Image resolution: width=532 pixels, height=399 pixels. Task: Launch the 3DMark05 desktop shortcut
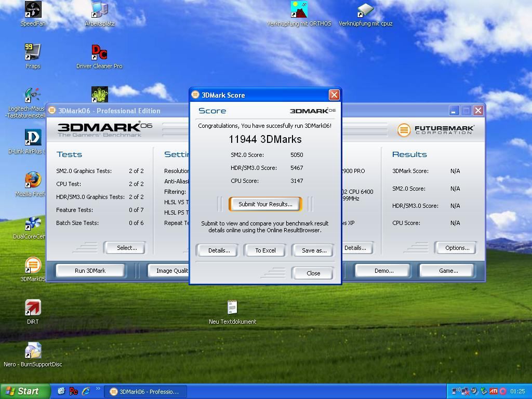click(33, 269)
